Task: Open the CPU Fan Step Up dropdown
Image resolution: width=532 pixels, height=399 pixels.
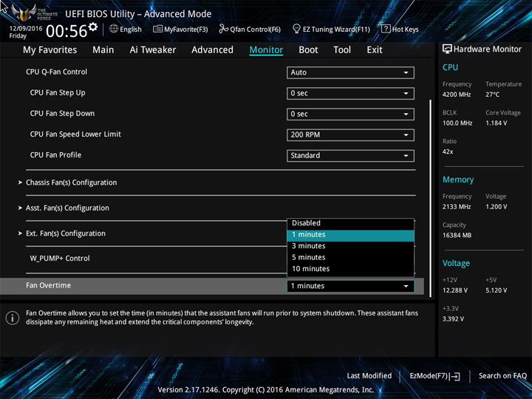Action: (x=350, y=93)
